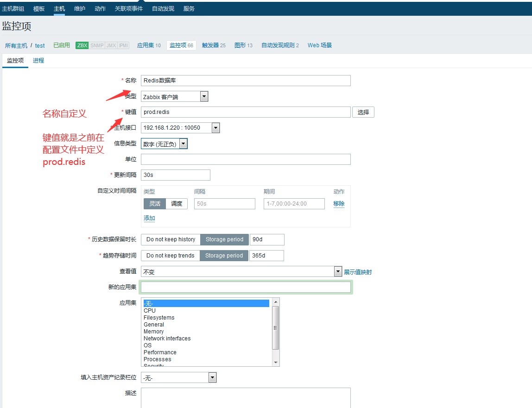Click the ZBX availability badge
The image size is (532, 408).
point(82,45)
